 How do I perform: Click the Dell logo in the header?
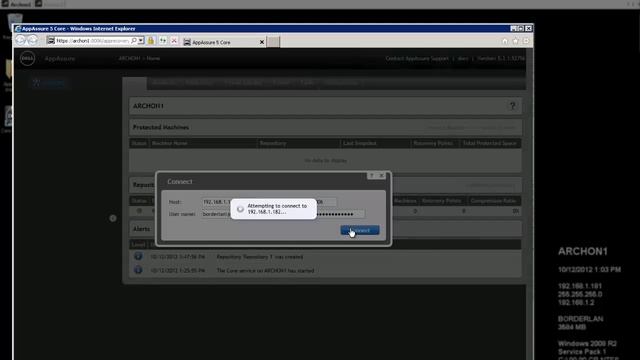click(27, 58)
